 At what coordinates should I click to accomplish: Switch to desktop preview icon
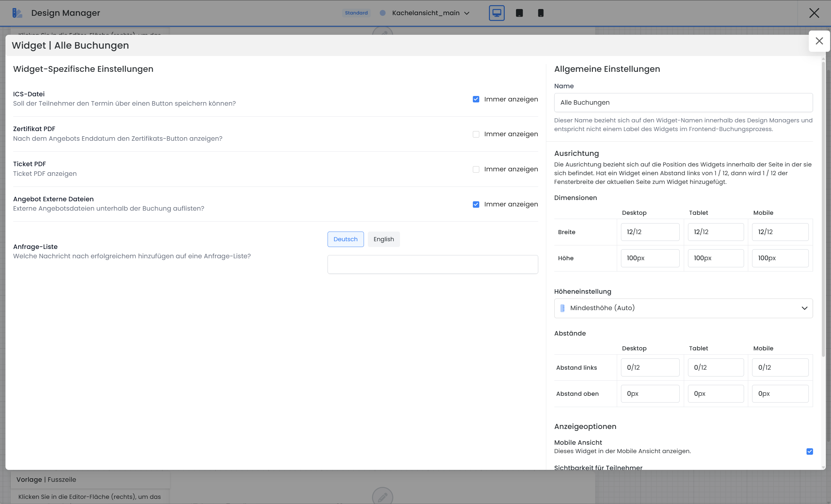coord(496,13)
